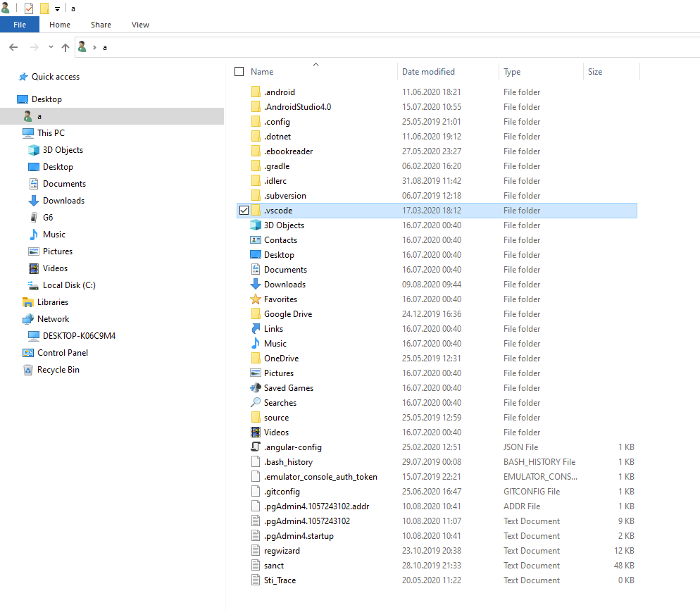Click Music note icon in navigation pane
Screen dimensions: 700x610
pyautogui.click(x=34, y=235)
